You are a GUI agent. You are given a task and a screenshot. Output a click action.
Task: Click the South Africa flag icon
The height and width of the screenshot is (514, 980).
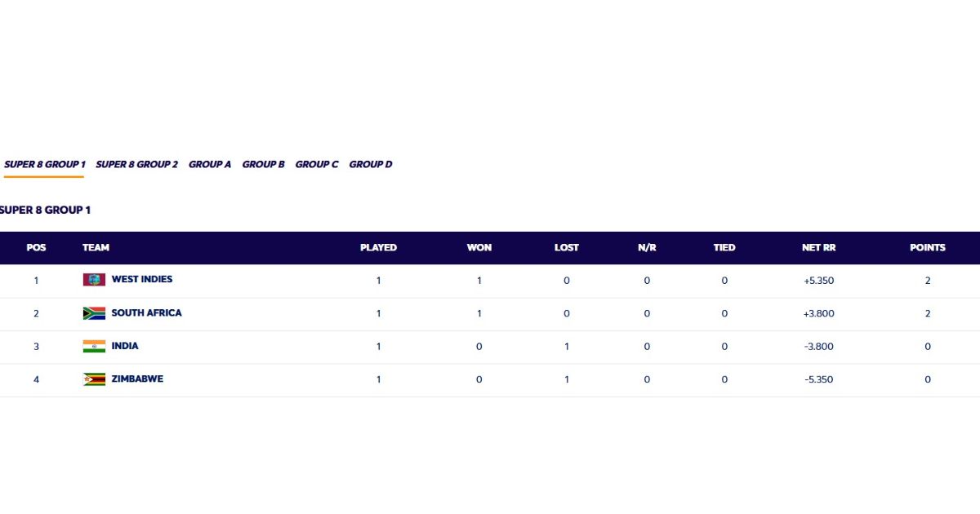point(94,313)
